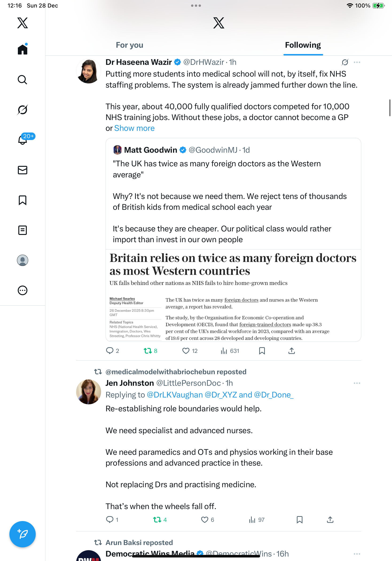Screen dimensions: 392x561
Task: Go to Home via house icon
Action: coord(23,49)
